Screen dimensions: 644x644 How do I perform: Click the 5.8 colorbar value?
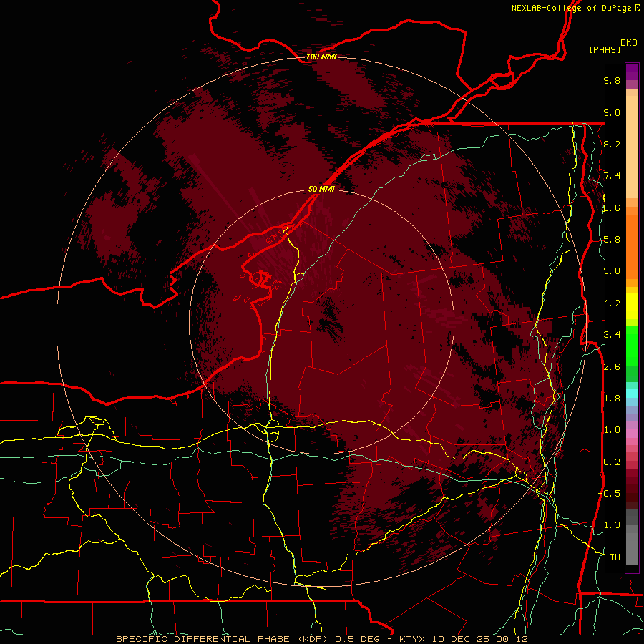pyautogui.click(x=612, y=240)
